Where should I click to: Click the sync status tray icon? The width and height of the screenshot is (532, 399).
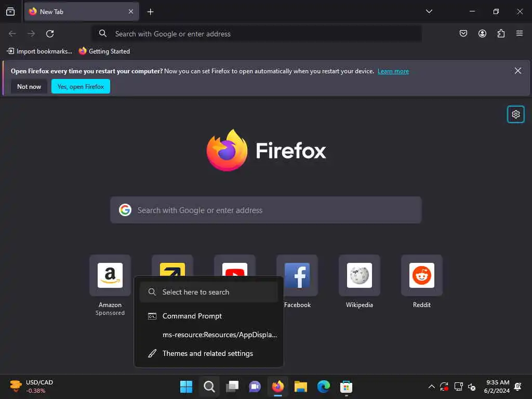tap(444, 387)
